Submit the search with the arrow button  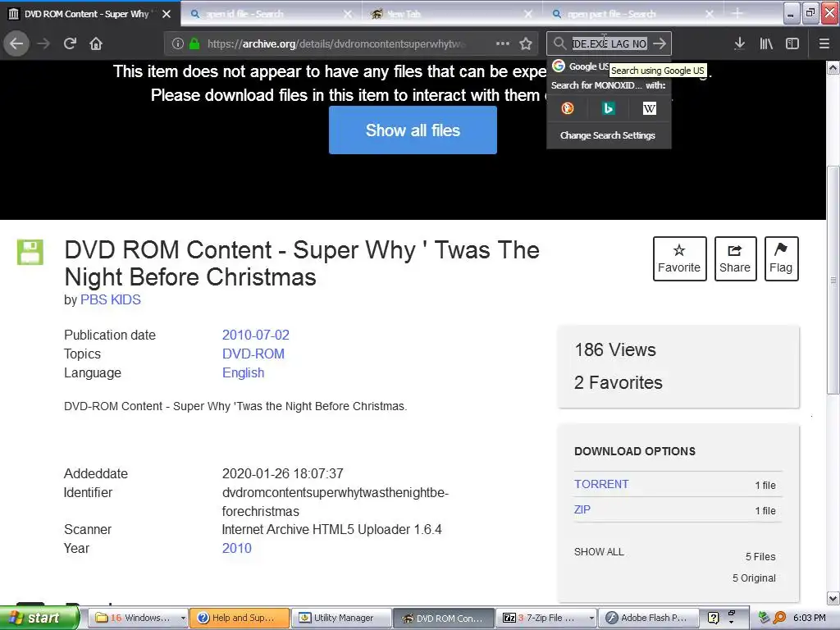(660, 43)
